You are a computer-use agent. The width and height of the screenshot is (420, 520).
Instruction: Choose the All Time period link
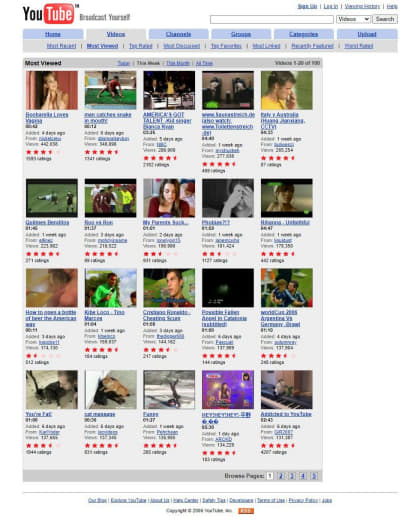(204, 63)
